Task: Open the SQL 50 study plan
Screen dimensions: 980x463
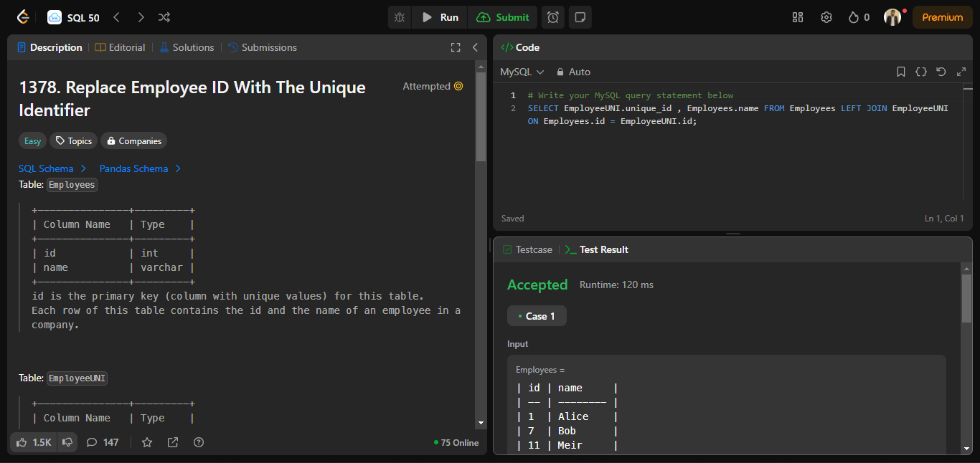Action: coord(74,17)
